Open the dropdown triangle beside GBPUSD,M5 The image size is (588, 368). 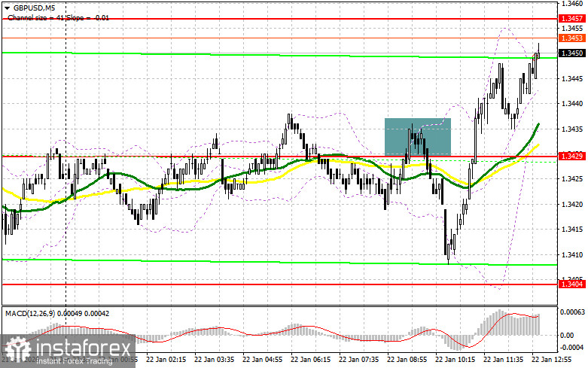7,8
